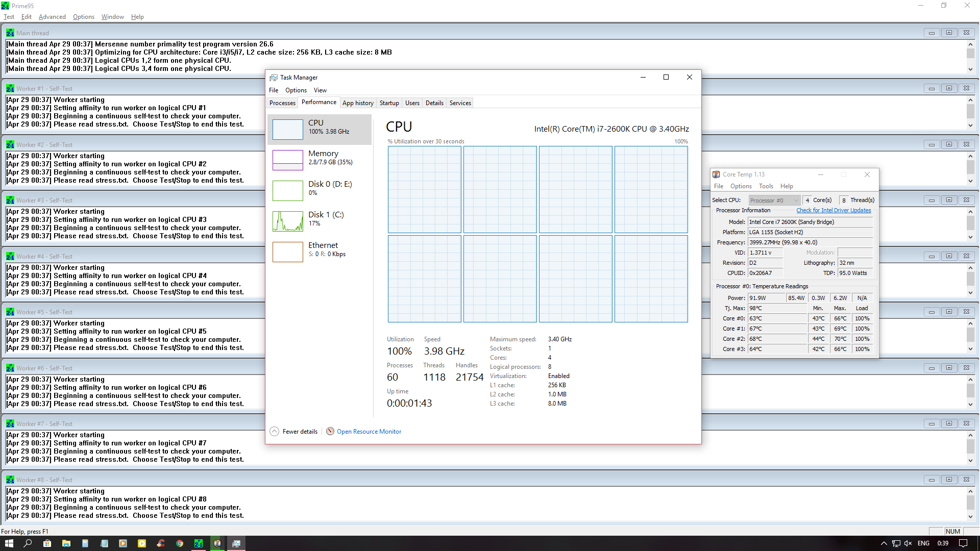Open the Advanced menu in Prime95

(x=52, y=17)
